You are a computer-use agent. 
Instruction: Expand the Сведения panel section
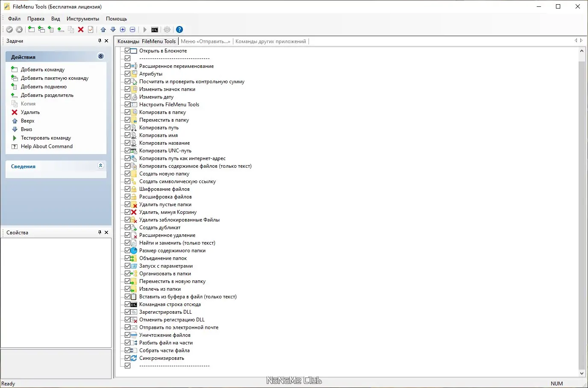pos(101,166)
